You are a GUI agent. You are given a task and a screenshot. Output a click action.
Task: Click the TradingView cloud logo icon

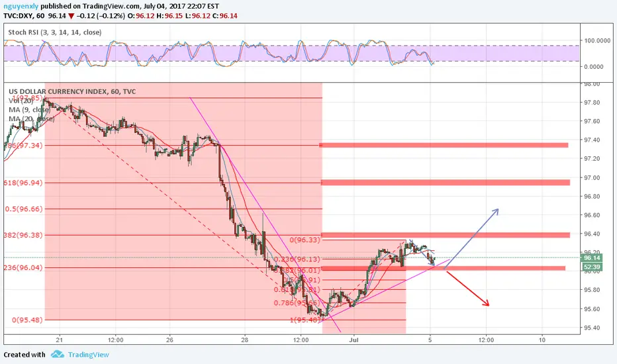point(58,354)
